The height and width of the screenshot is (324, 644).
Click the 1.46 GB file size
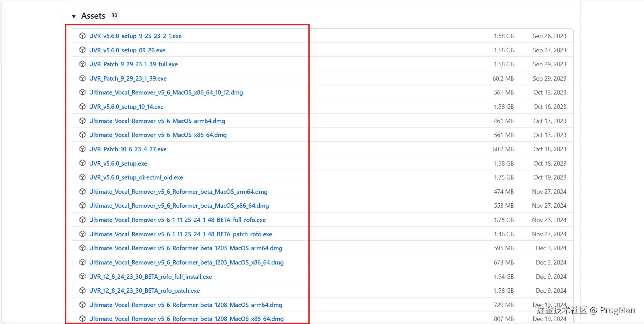point(504,234)
